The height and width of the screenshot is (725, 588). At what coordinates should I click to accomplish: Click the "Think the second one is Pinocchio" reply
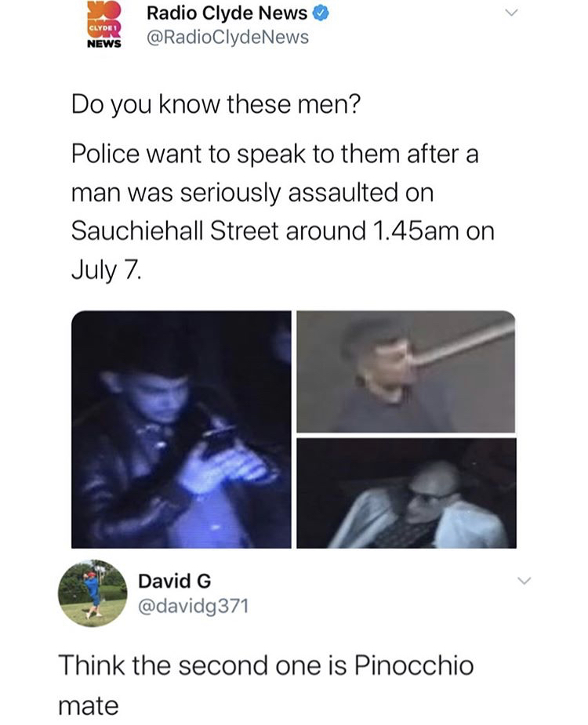(x=266, y=665)
